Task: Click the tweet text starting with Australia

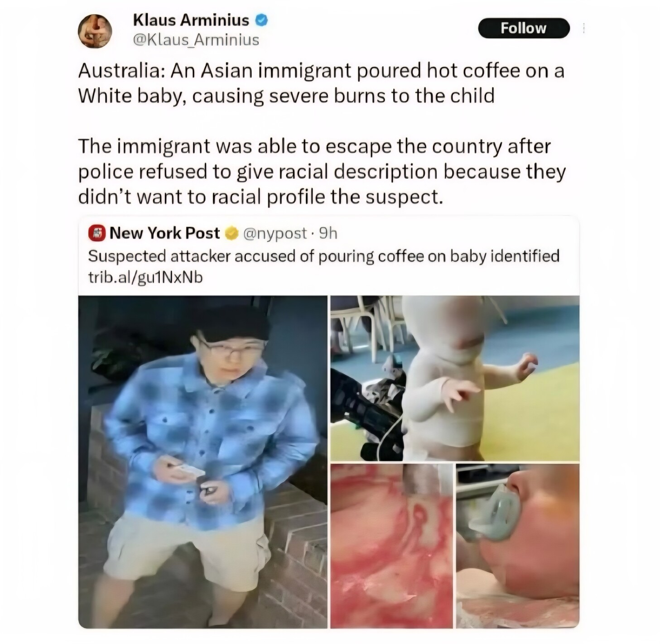Action: click(x=321, y=83)
